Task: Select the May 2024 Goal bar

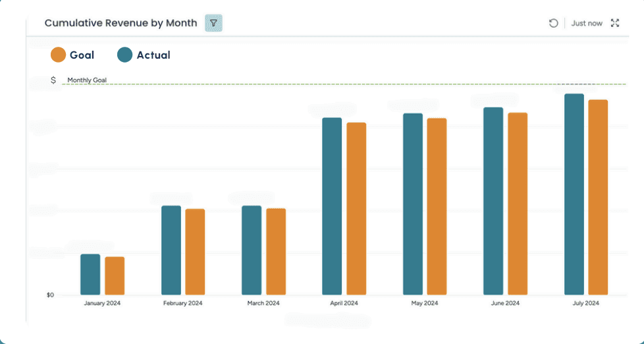Action: [x=437, y=206]
